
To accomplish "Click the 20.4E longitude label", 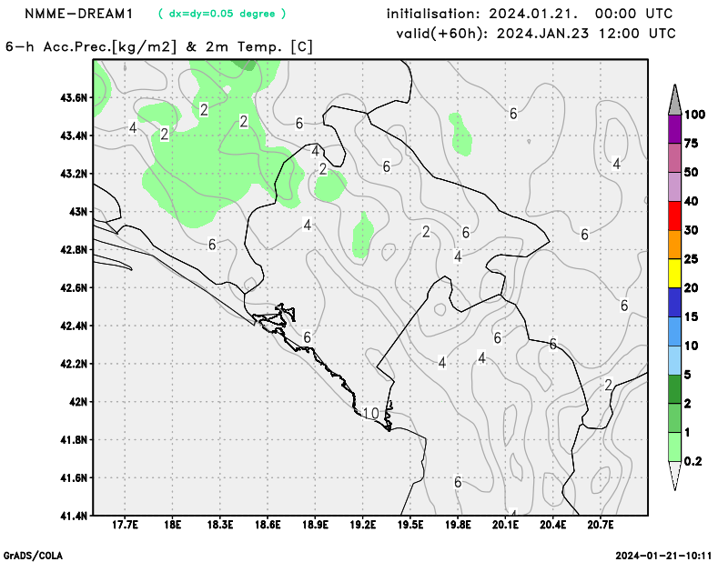I will click(553, 525).
